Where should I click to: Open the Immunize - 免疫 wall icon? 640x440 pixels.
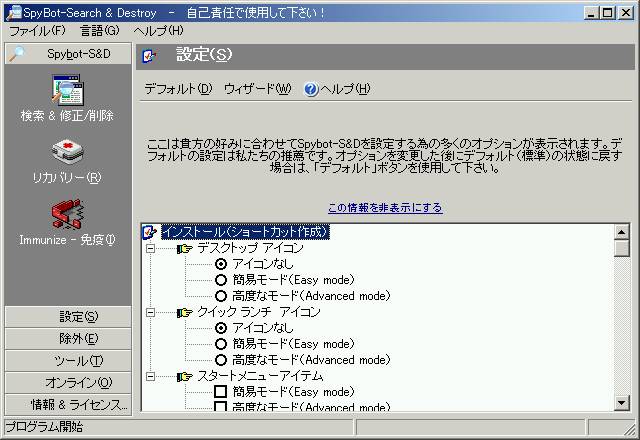(68, 214)
